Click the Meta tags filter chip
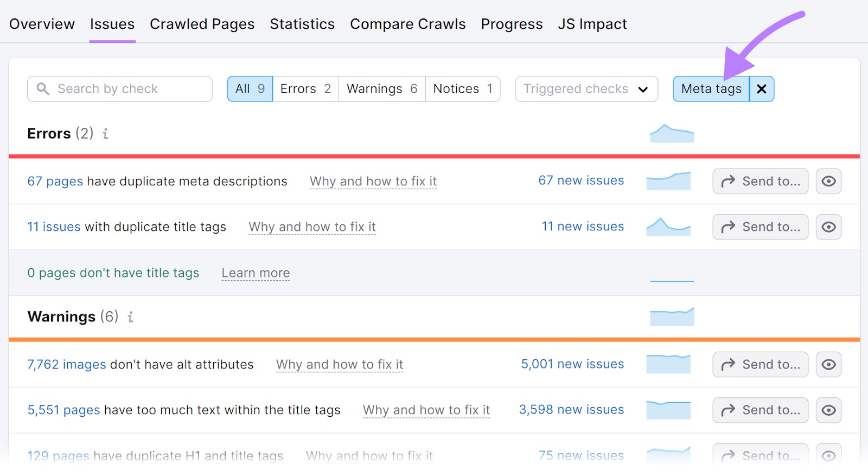 [x=711, y=89]
